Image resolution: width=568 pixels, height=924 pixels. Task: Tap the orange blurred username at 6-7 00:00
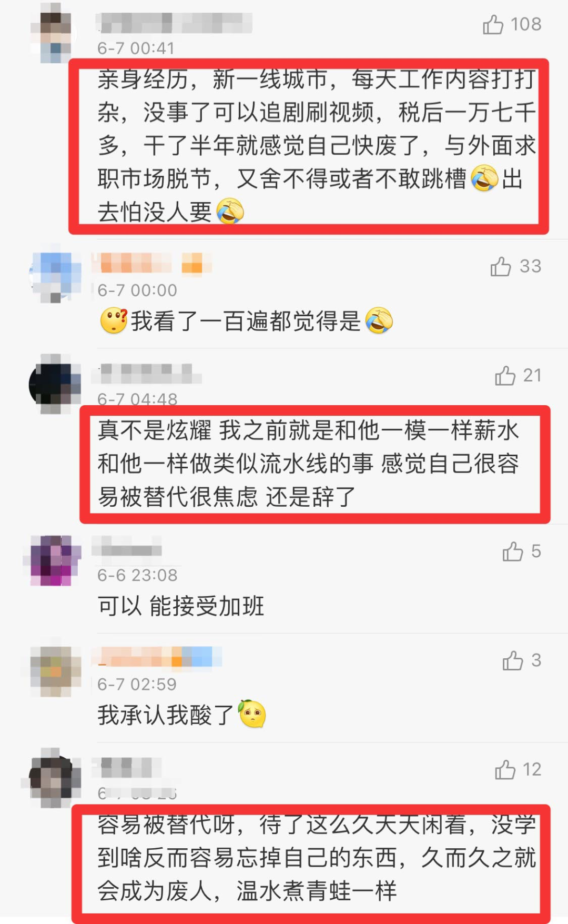pos(151,263)
